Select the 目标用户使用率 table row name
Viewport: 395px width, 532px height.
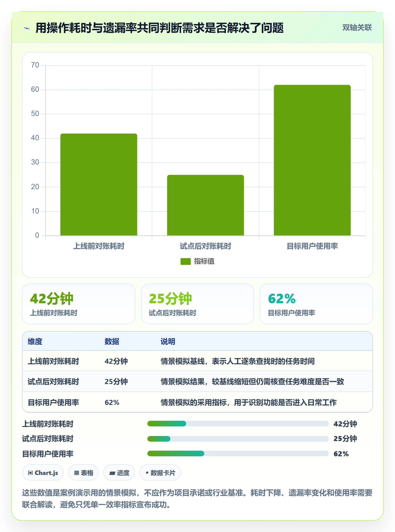point(53,402)
